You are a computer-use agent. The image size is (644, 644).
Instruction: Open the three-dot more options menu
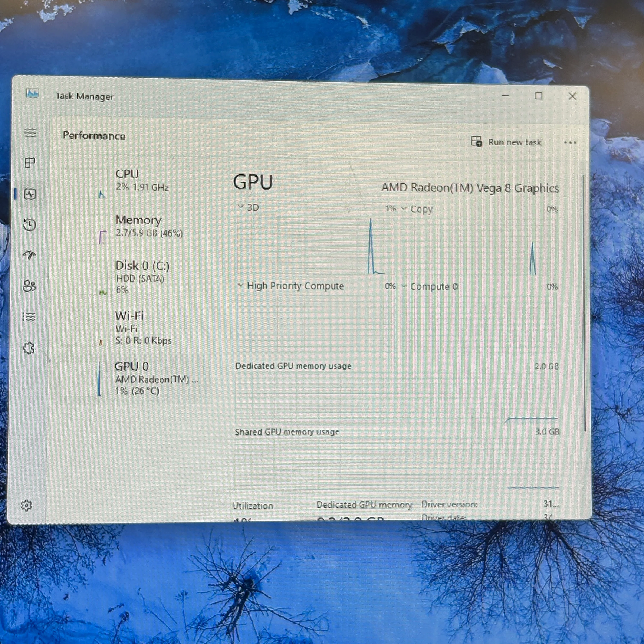[570, 143]
